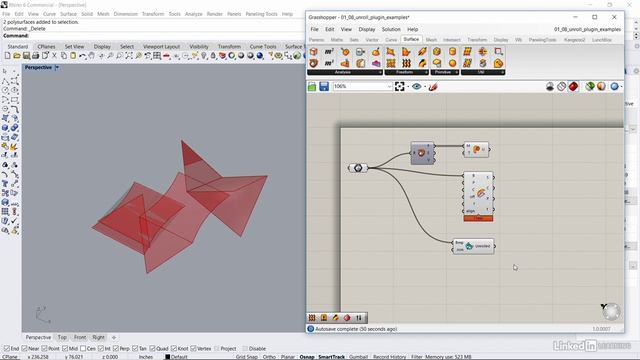
Task: Click the orange cylinder primitive icon
Action: click(x=452, y=51)
